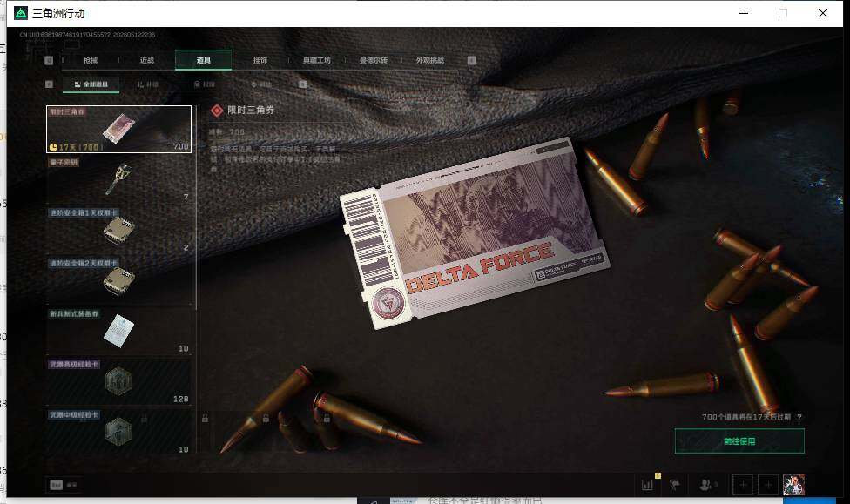Maximize the 三角洲行动 window
Viewport: 850px width, 504px height.
coord(783,13)
